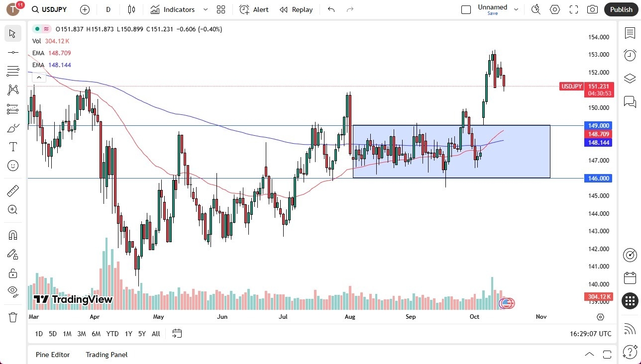Open the Object Tree panel
This screenshot has height=364, width=641.
point(630,78)
